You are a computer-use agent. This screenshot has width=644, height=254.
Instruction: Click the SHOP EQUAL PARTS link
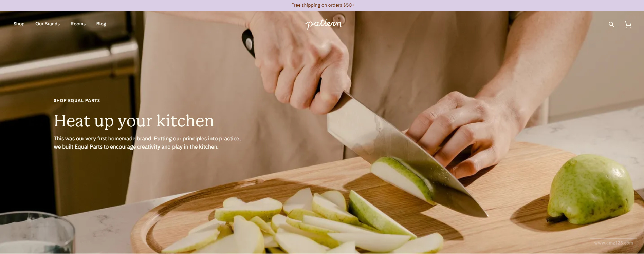click(77, 100)
